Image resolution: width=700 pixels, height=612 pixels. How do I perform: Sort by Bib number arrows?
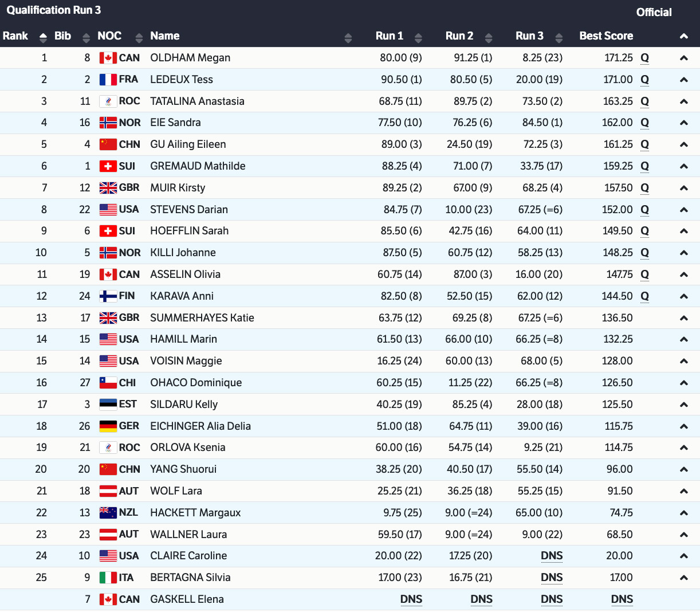(86, 38)
